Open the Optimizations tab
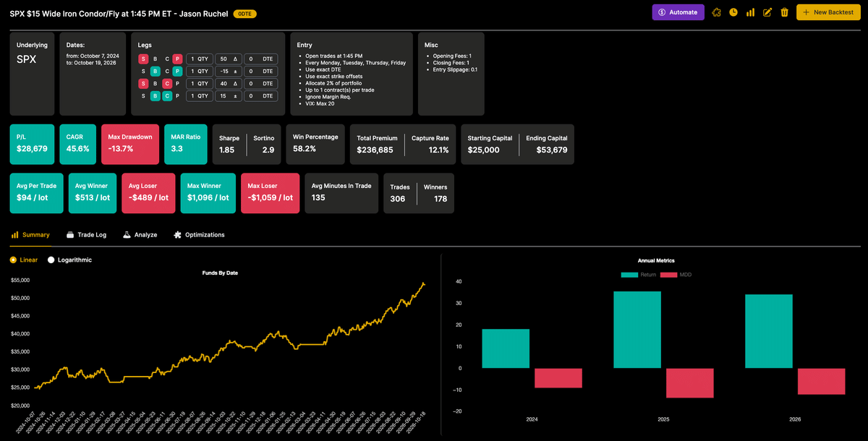The width and height of the screenshot is (868, 441). pos(199,235)
